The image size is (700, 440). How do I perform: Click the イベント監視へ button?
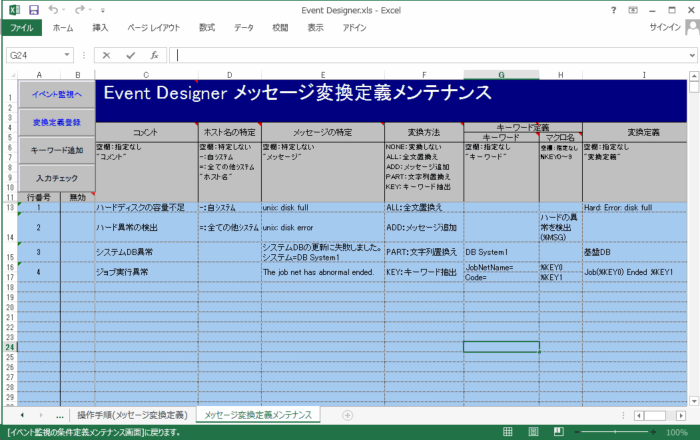[x=57, y=94]
